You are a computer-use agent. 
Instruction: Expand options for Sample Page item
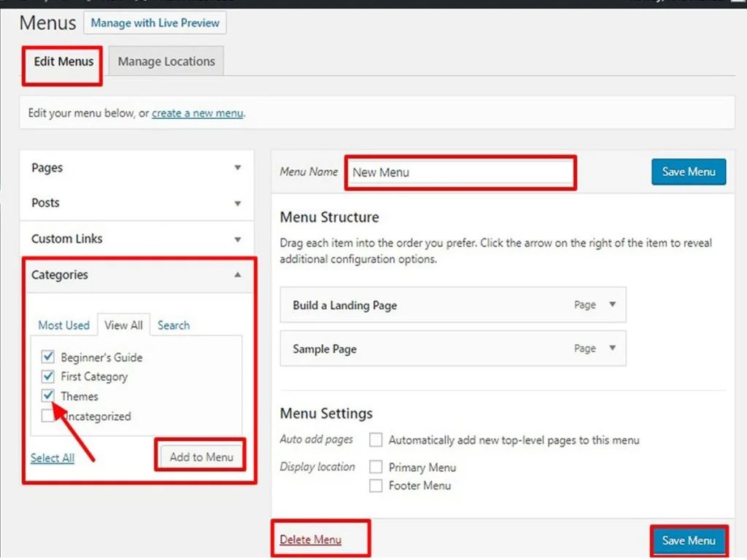click(612, 349)
